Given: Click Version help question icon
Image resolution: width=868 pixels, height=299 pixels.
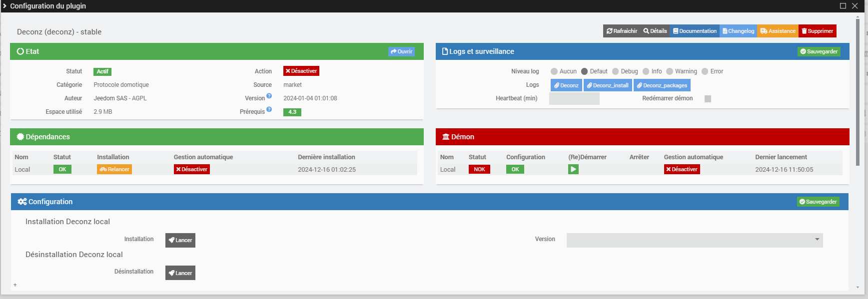Looking at the screenshot, I should coord(269,96).
